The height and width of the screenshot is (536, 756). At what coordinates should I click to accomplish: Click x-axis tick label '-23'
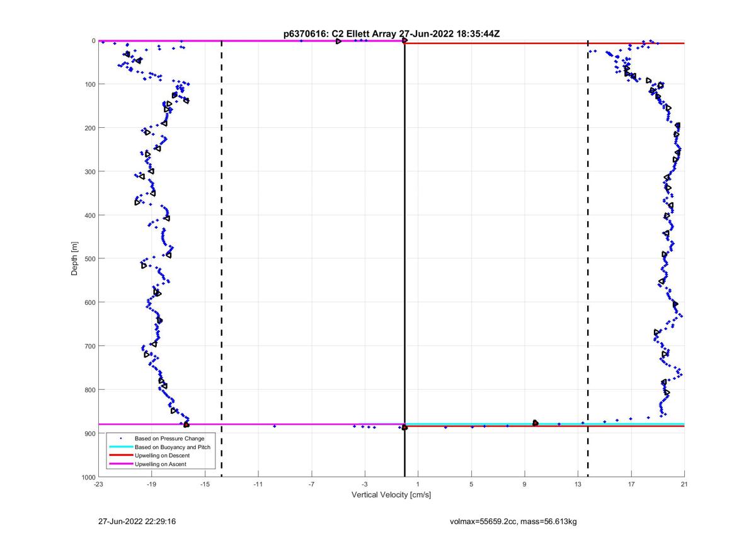[98, 485]
